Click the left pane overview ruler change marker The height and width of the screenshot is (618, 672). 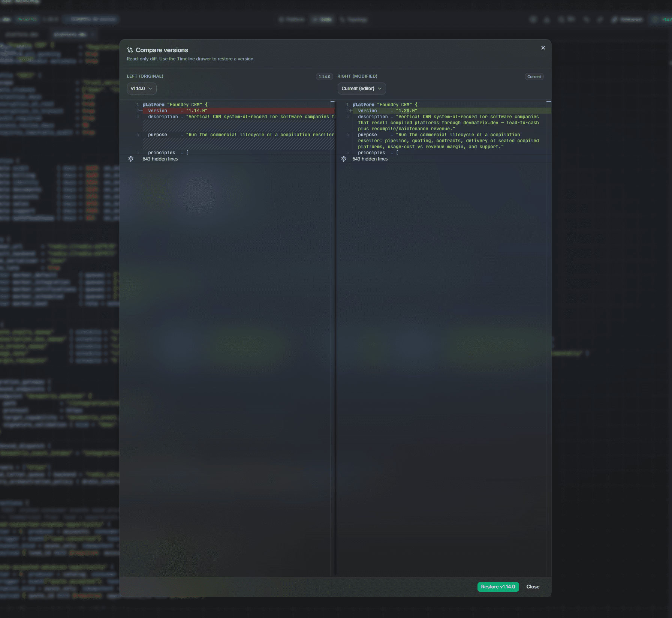tap(332, 102)
